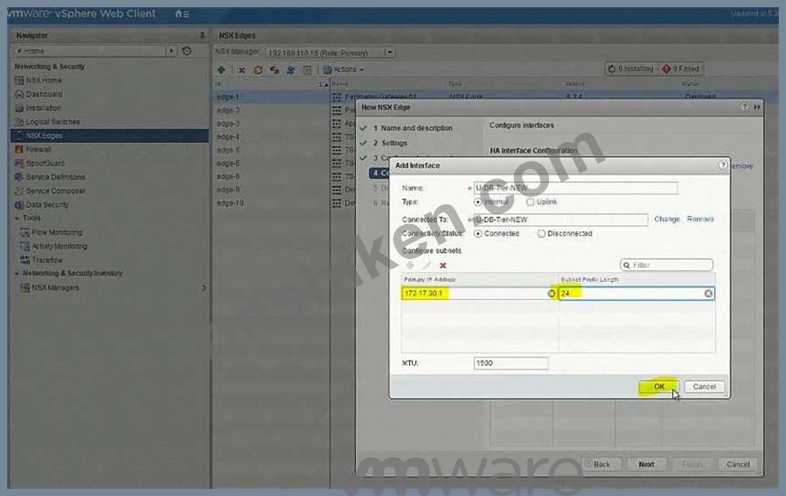The image size is (786, 496).
Task: Open the Actions dropdown menu
Action: click(343, 70)
